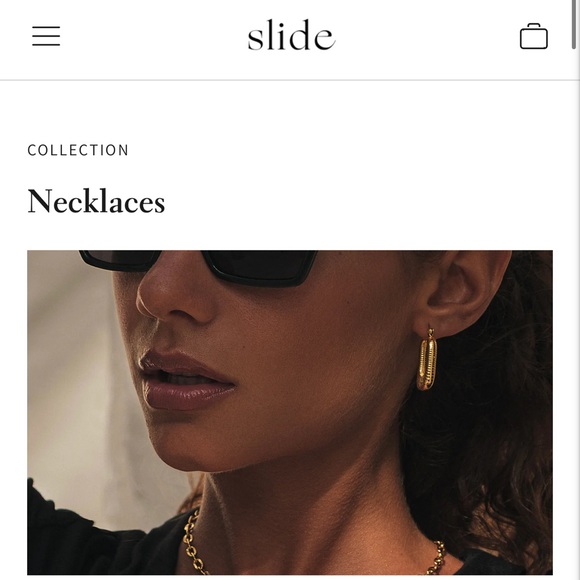Open the shopping bag cart
The width and height of the screenshot is (580, 580).
[533, 36]
